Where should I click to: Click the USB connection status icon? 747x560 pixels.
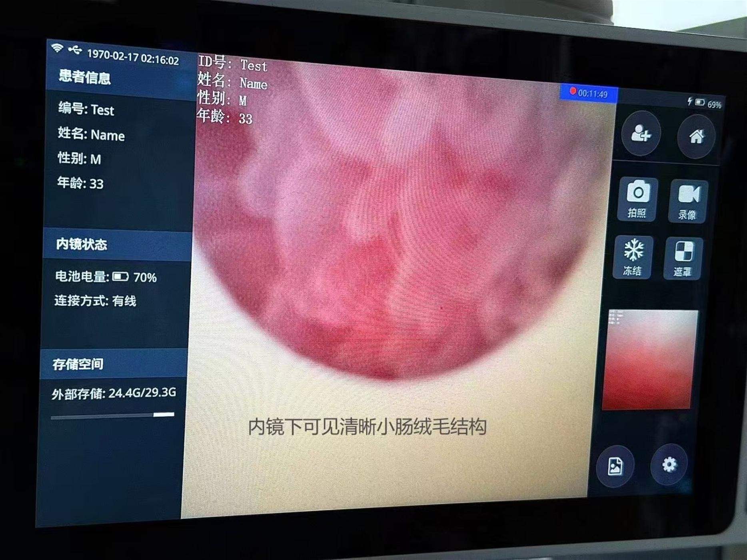(x=75, y=50)
